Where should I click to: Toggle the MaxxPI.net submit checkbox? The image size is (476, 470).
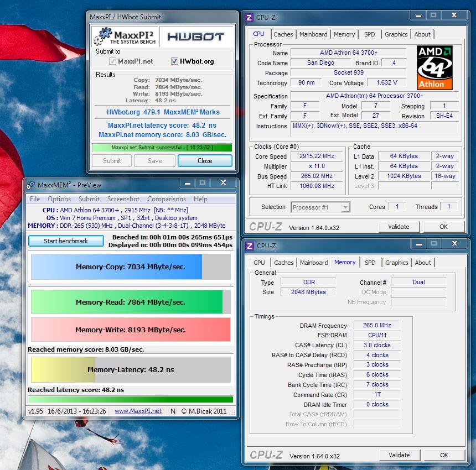pos(112,61)
